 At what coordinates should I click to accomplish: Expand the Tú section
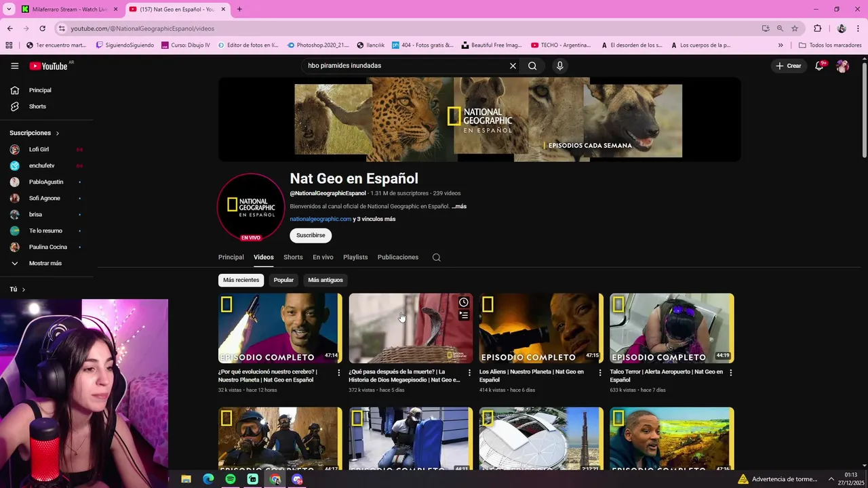pyautogui.click(x=18, y=289)
